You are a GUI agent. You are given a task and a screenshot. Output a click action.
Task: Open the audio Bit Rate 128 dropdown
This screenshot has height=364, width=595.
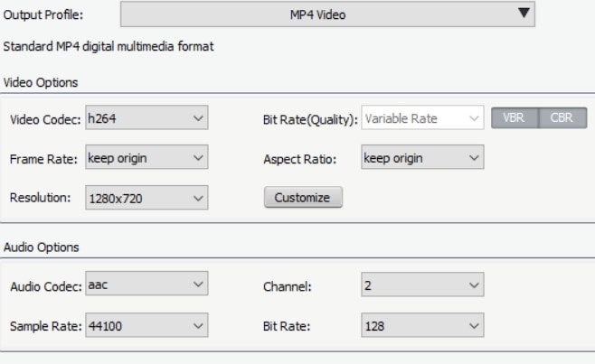[422, 325]
